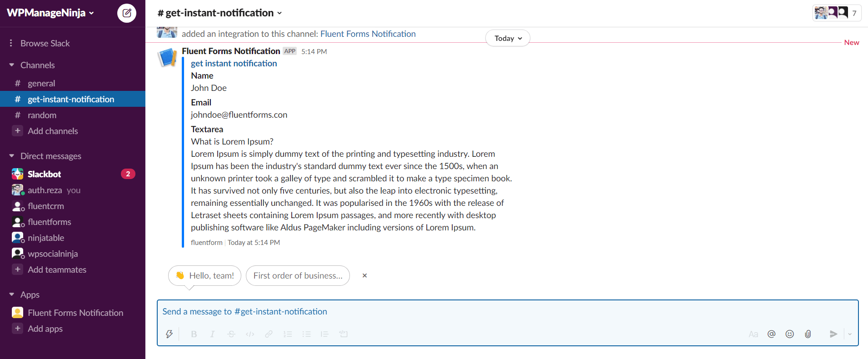Open the compose new message pencil button
868x359 pixels.
(x=126, y=13)
